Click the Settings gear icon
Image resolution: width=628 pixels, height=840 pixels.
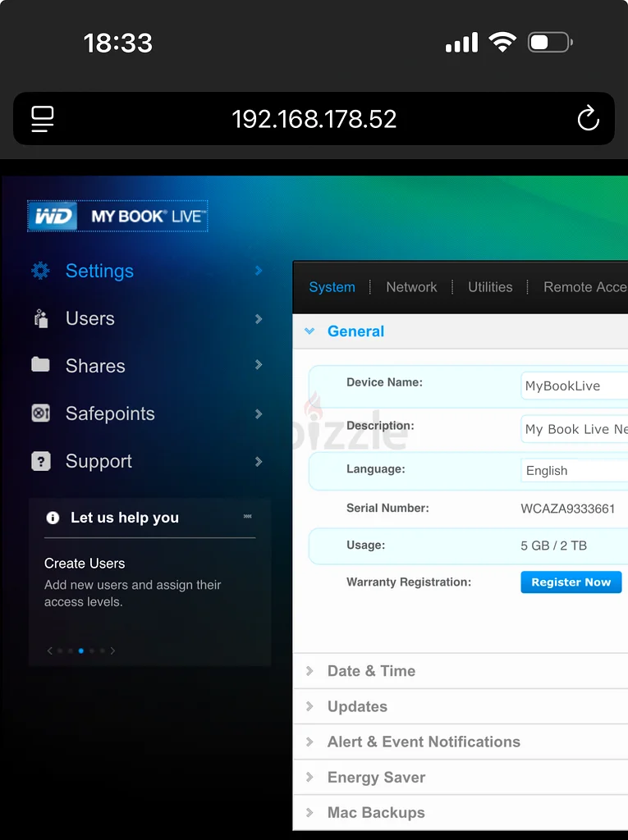point(40,271)
